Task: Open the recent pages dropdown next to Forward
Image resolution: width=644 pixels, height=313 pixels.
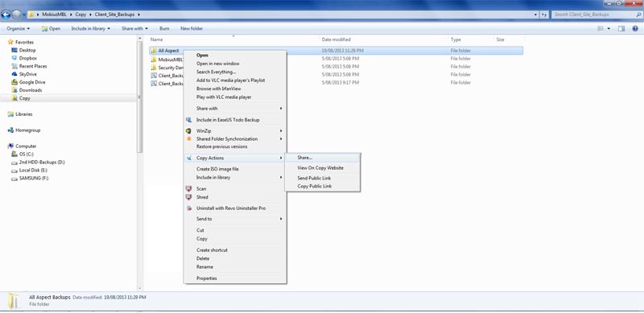Action: [24, 14]
